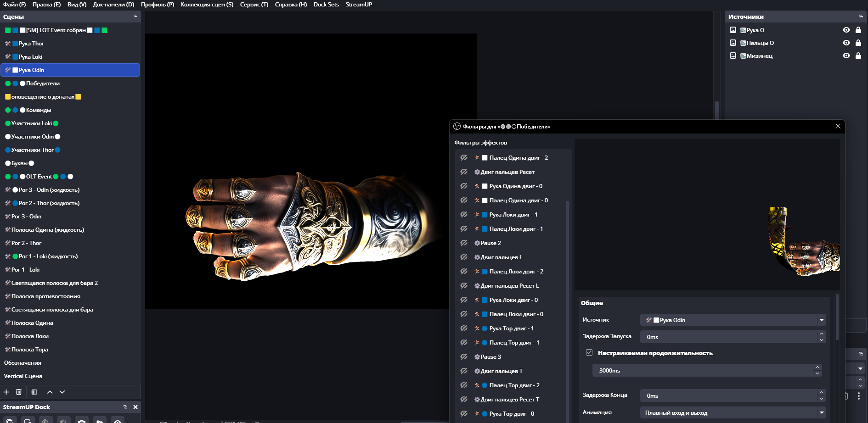
Task: Click the add scene plus icon
Action: (x=6, y=392)
